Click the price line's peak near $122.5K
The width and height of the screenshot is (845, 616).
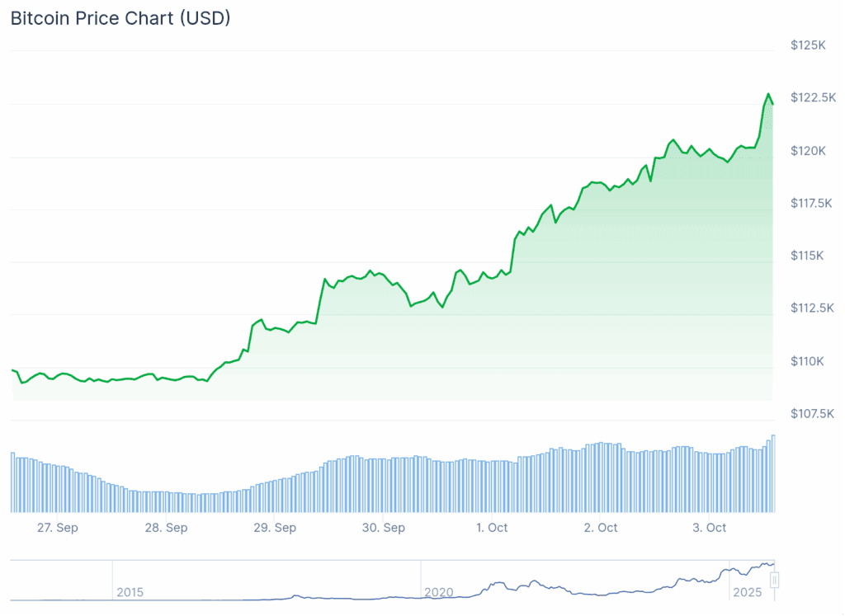click(x=768, y=95)
